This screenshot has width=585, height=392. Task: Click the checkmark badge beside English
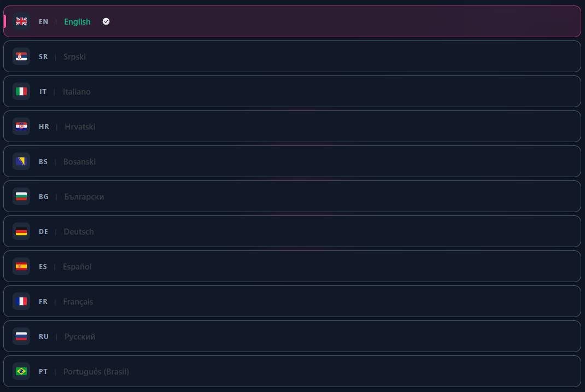click(x=106, y=21)
